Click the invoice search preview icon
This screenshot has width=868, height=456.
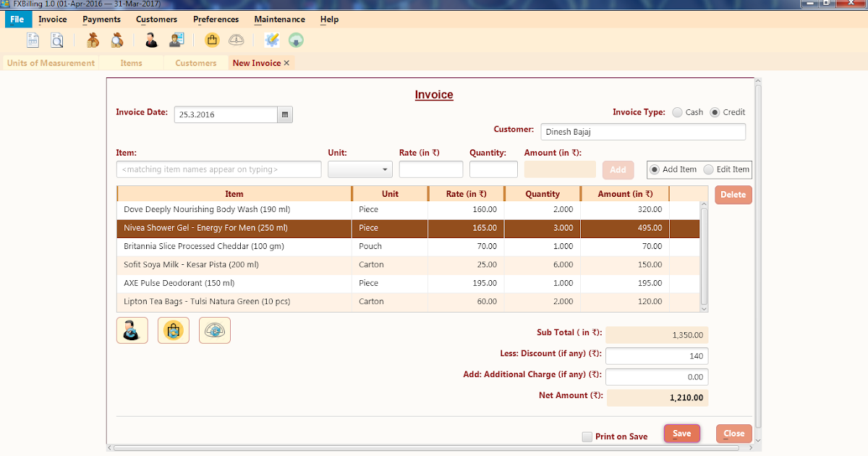pyautogui.click(x=58, y=40)
